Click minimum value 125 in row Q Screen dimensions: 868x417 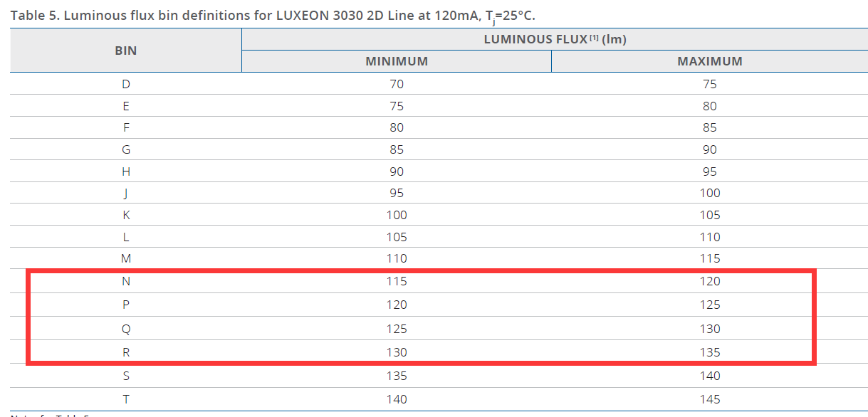(x=397, y=329)
